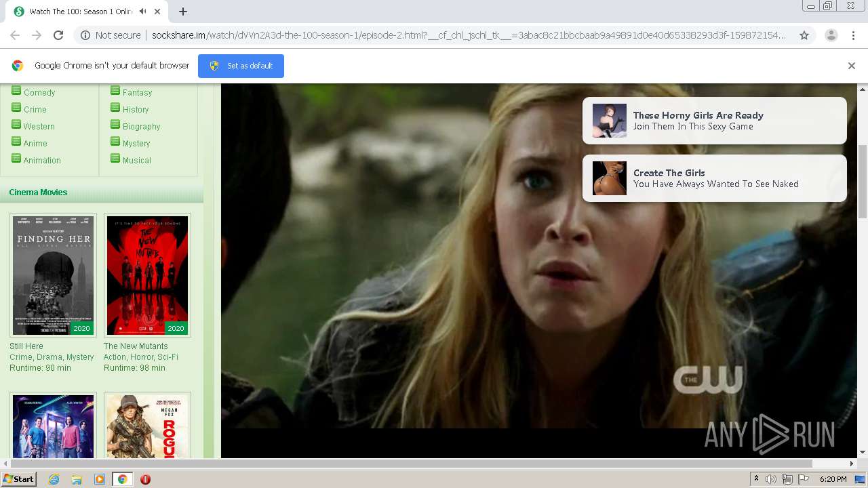Open the bottom-left colorful movie poster

click(x=54, y=426)
